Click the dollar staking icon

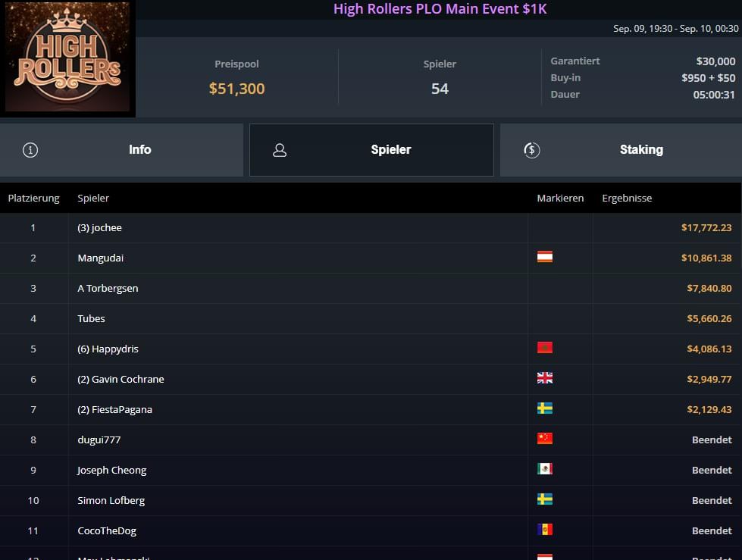click(x=532, y=150)
